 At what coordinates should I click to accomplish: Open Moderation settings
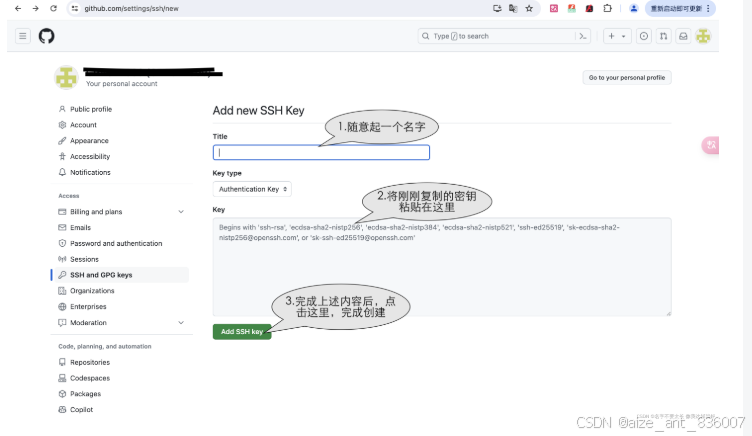point(88,322)
